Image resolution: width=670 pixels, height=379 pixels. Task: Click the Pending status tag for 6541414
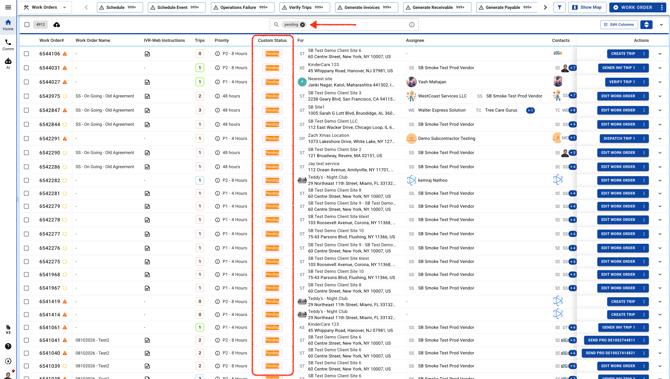point(272,314)
